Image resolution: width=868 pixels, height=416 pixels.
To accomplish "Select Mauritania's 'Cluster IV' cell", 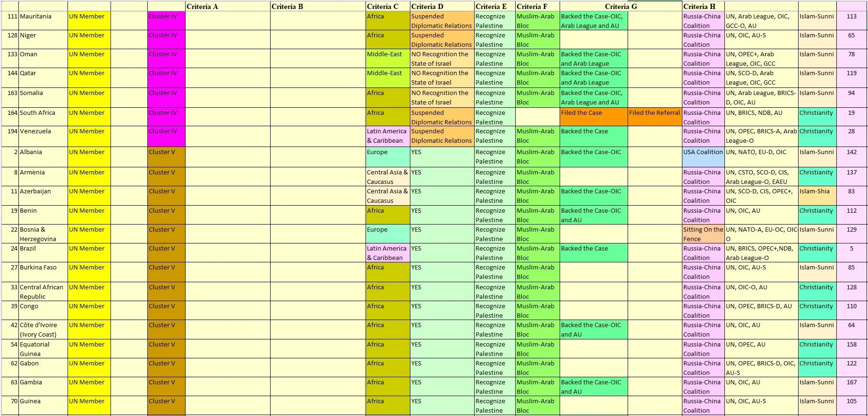I will [166, 21].
